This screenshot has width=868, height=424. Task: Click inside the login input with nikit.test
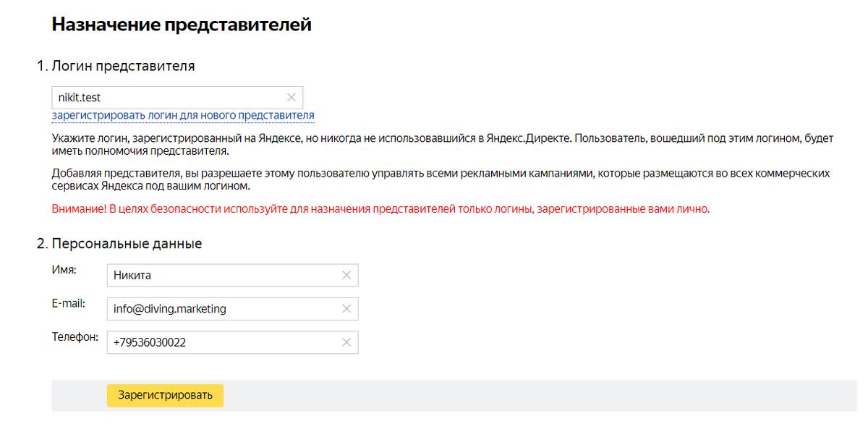[x=166, y=97]
